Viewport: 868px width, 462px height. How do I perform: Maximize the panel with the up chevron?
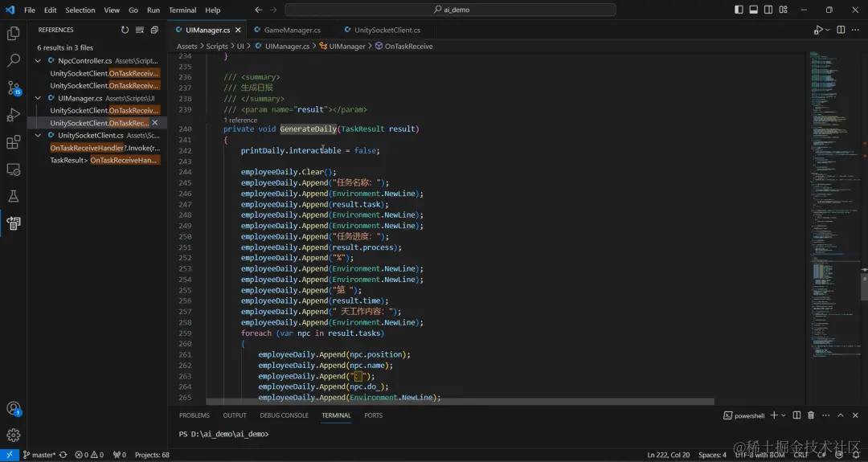[841, 415]
